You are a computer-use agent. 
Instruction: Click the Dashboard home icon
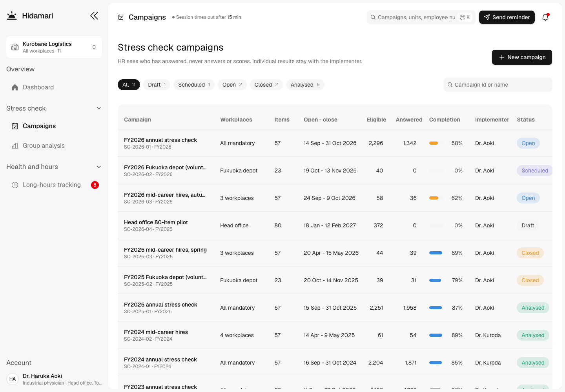(15, 87)
